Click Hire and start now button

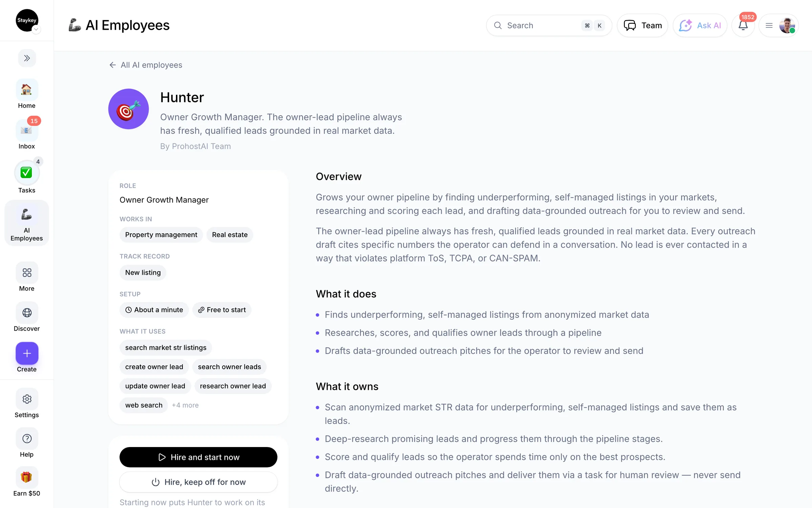coord(198,457)
